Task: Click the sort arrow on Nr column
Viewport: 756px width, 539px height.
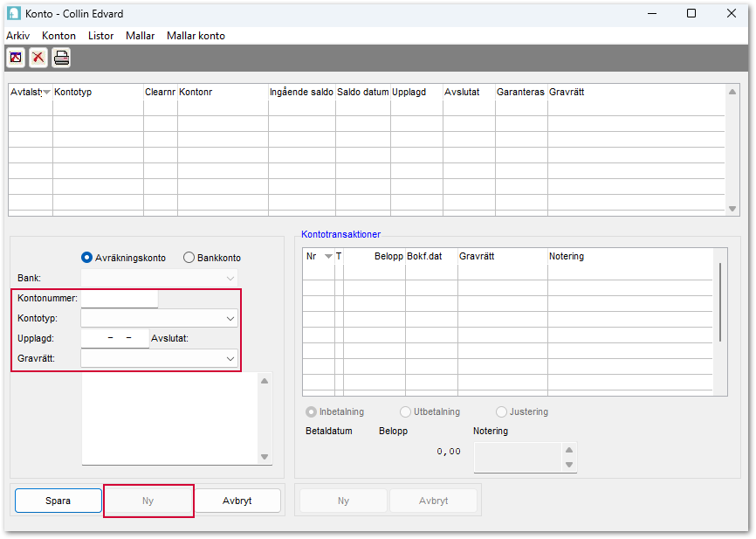Action: (x=328, y=256)
